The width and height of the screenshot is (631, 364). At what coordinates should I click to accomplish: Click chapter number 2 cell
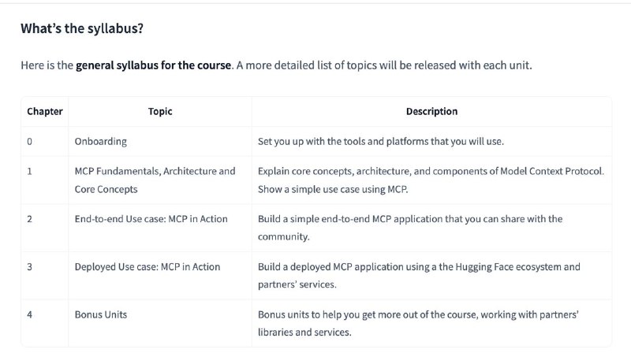click(x=45, y=228)
